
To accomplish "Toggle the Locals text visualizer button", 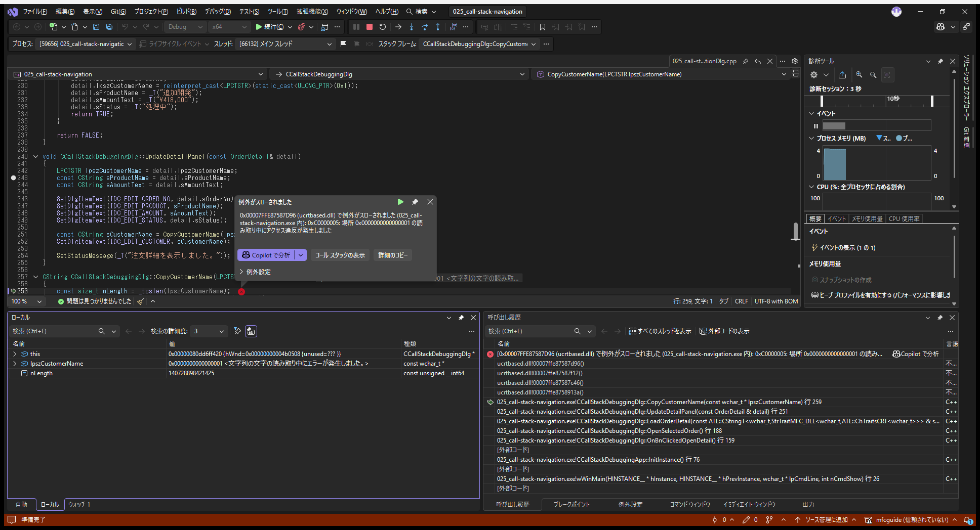I will pyautogui.click(x=251, y=331).
